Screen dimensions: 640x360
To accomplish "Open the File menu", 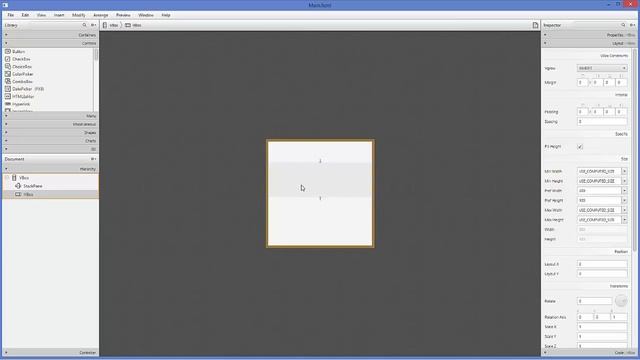I will (11, 15).
